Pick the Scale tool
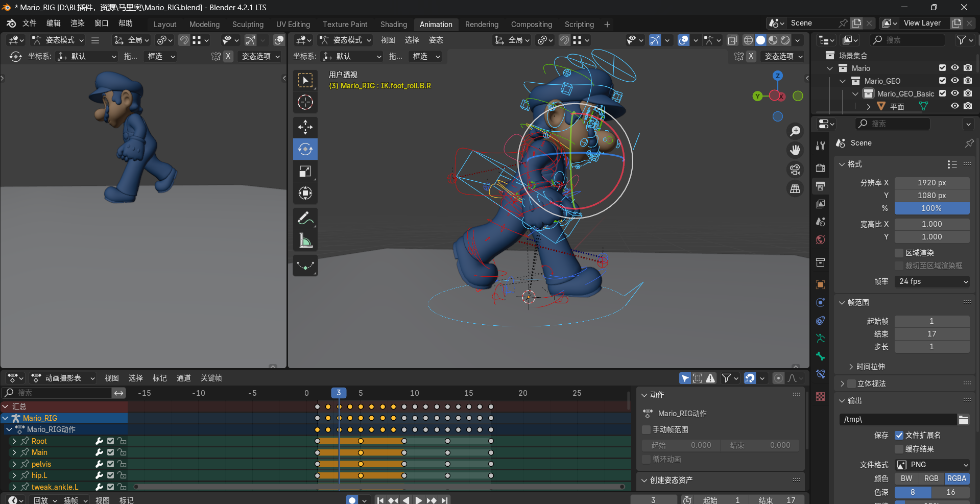The image size is (980, 504). [305, 171]
